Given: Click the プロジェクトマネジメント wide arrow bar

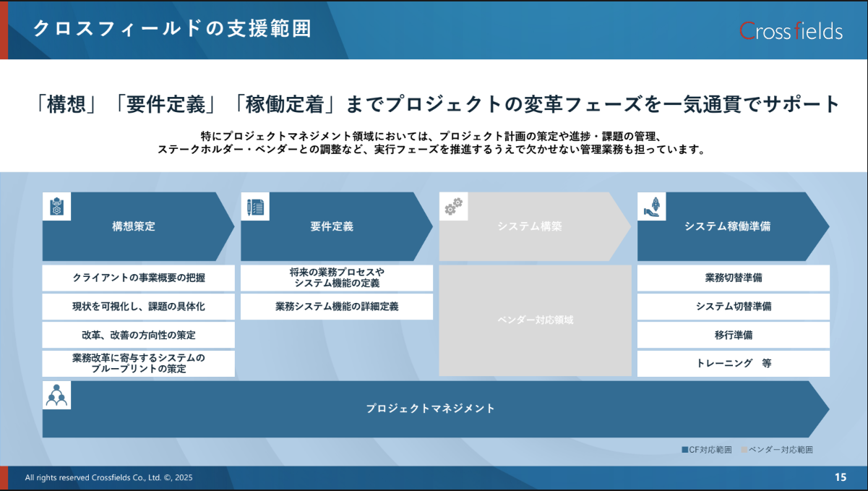Looking at the screenshot, I should 436,409.
